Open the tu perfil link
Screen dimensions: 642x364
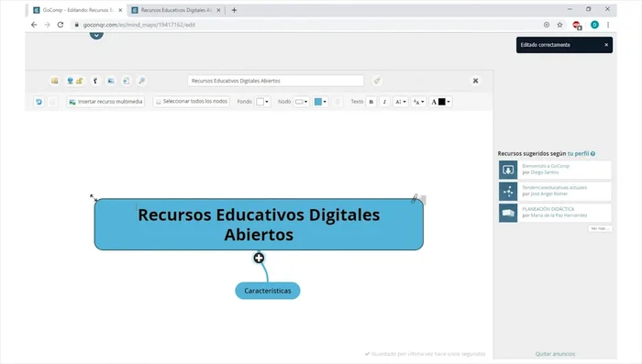tap(578, 153)
